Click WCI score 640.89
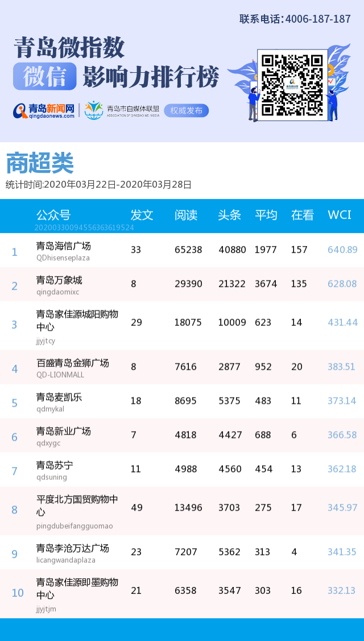 coord(342,250)
